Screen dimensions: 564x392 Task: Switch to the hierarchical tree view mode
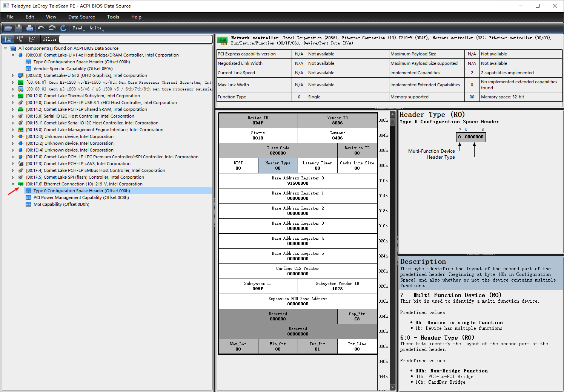[8, 39]
